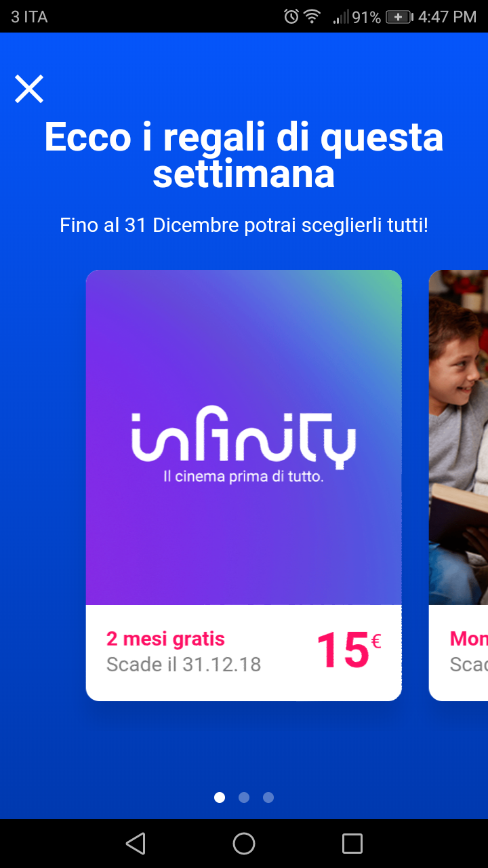Viewport: 488px width, 868px height.
Task: Open the Infinity gift card
Action: [244, 486]
